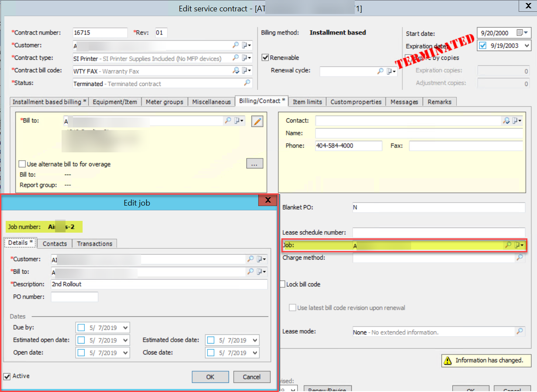
Task: Click the Information has changed warning icon
Action: tap(448, 361)
